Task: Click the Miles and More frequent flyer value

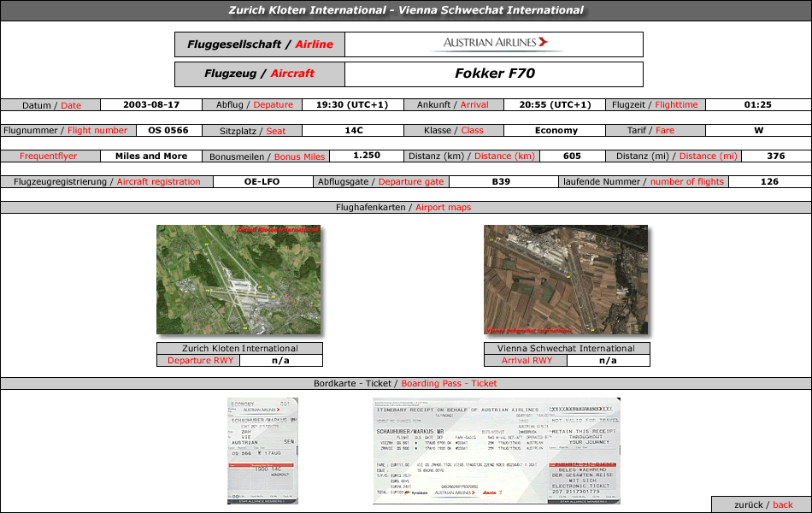Action: tap(150, 156)
